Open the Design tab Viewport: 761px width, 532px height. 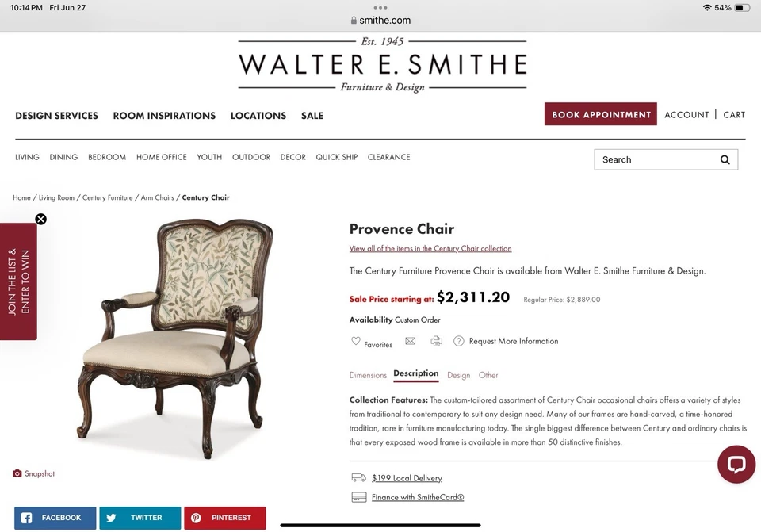459,375
